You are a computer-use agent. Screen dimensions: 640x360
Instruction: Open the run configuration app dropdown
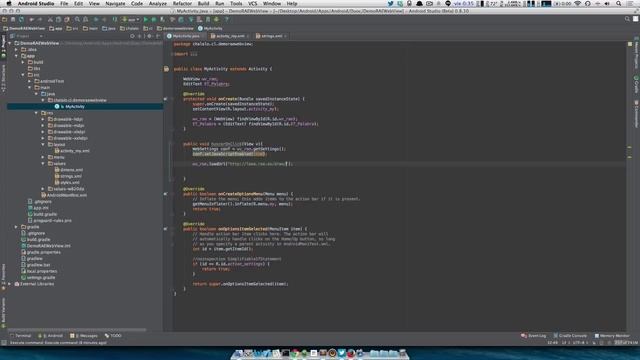pos(131,20)
